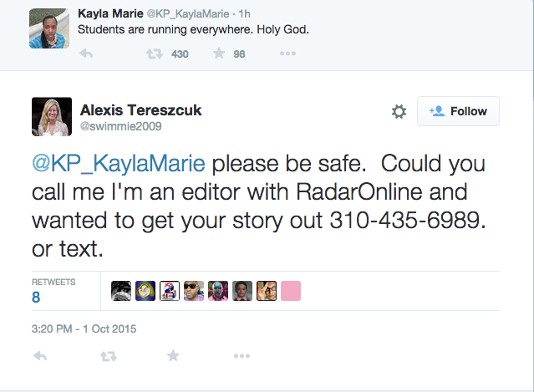This screenshot has height=392, width=534.
Task: Reply to Alexis Tereszcuk's tweet using bottom arrow
Action: point(40,356)
